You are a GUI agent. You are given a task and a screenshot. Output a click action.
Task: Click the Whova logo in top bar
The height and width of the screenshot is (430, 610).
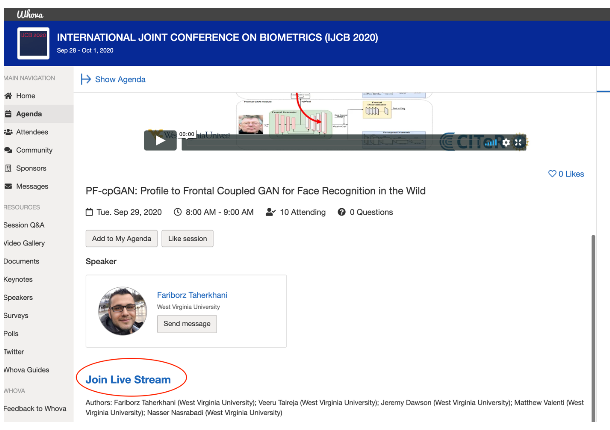tap(30, 14)
